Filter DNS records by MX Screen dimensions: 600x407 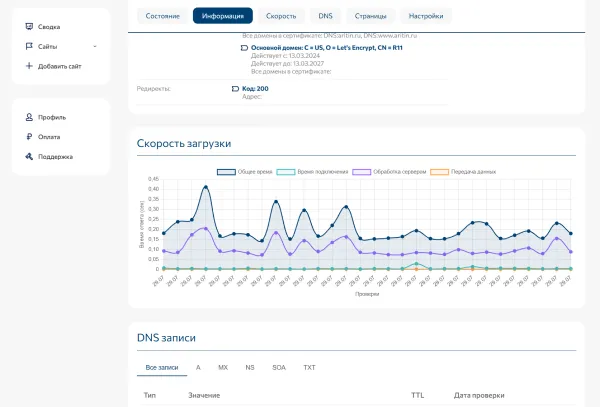click(223, 368)
